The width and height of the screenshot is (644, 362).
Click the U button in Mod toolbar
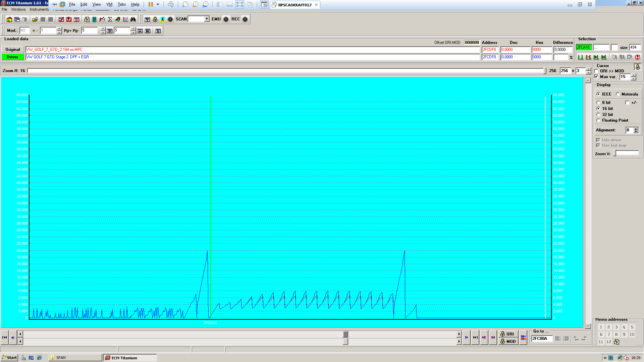point(158,31)
